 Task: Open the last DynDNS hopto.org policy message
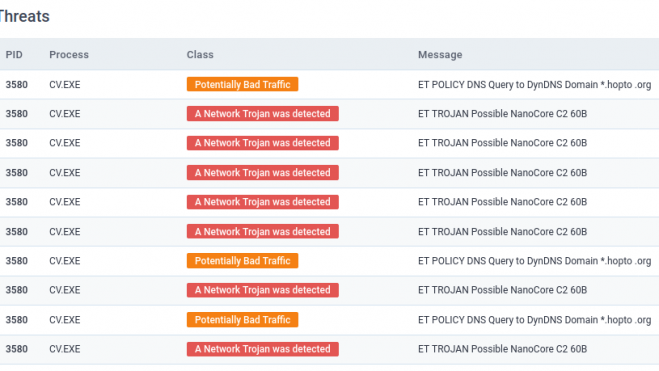(534, 320)
